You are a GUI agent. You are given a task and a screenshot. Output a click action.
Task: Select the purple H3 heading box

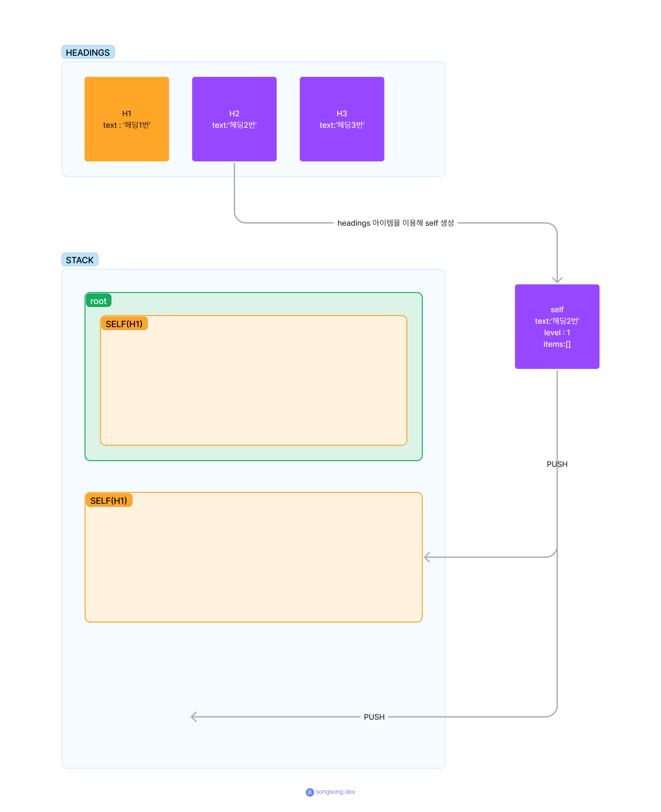coord(342,119)
